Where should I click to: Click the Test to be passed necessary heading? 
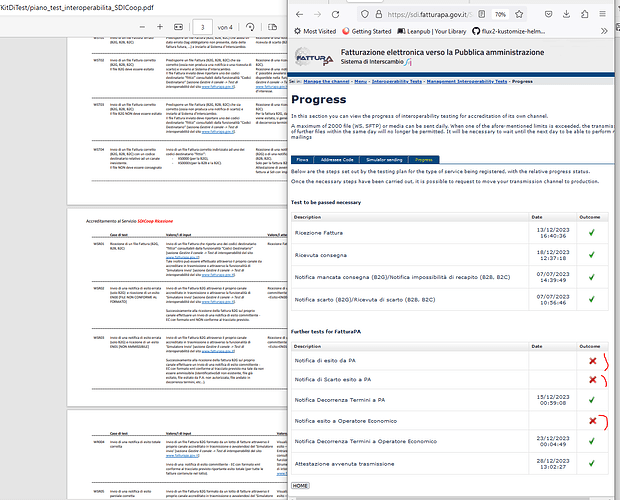(326, 202)
